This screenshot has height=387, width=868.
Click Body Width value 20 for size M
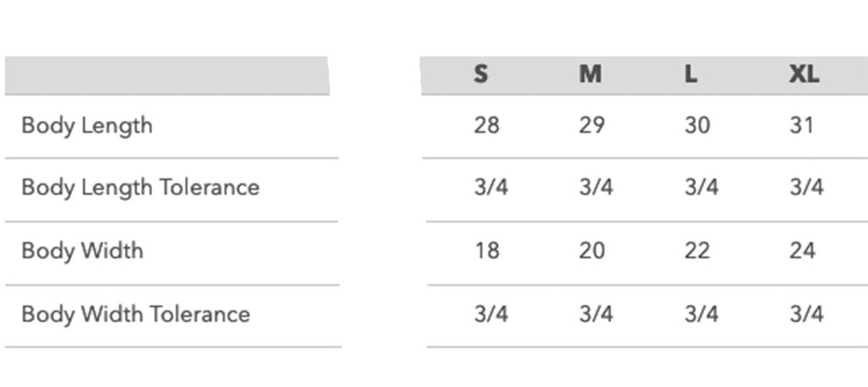pyautogui.click(x=592, y=251)
